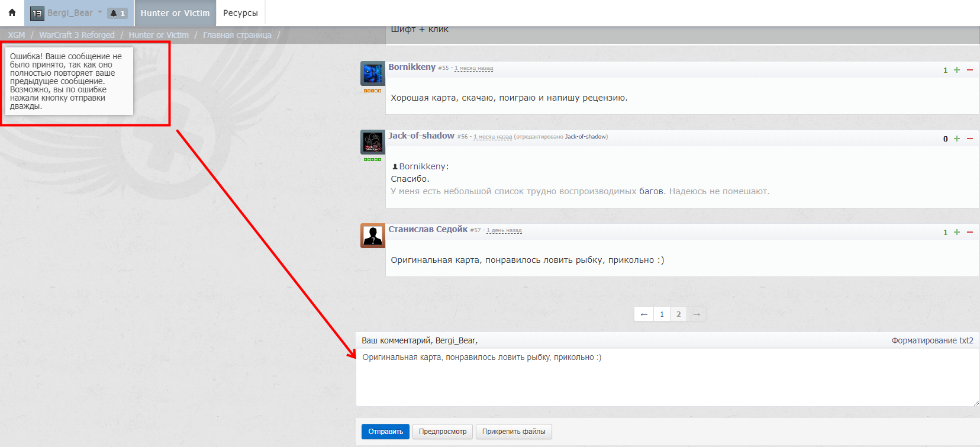Screen dimensions: 980x447
Task: Open the Bergi_Bear user account menu
Action: pyautogui.click(x=66, y=13)
